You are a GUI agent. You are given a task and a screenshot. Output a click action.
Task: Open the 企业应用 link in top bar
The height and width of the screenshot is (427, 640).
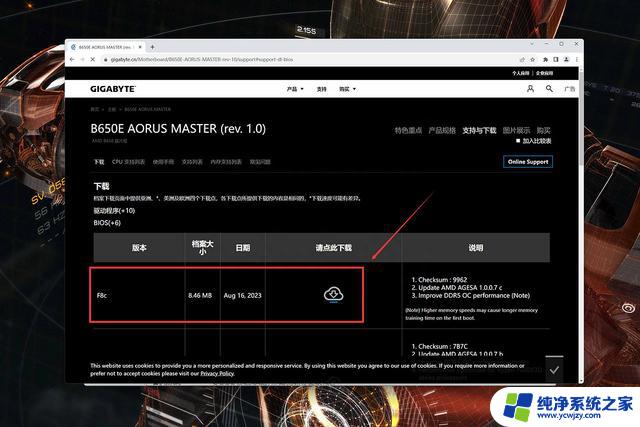tap(544, 73)
